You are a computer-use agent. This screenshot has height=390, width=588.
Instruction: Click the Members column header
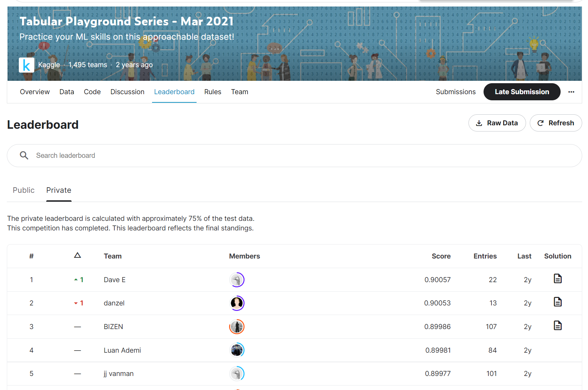pos(245,256)
